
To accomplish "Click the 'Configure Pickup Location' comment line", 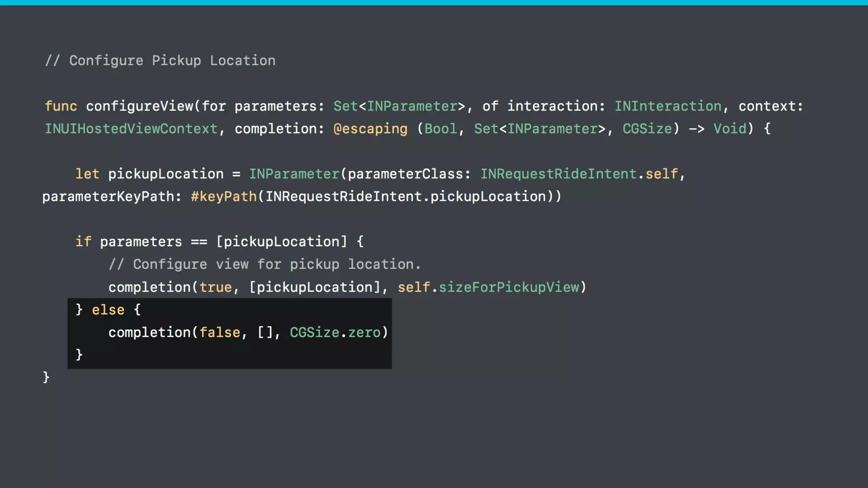I will pyautogui.click(x=160, y=61).
